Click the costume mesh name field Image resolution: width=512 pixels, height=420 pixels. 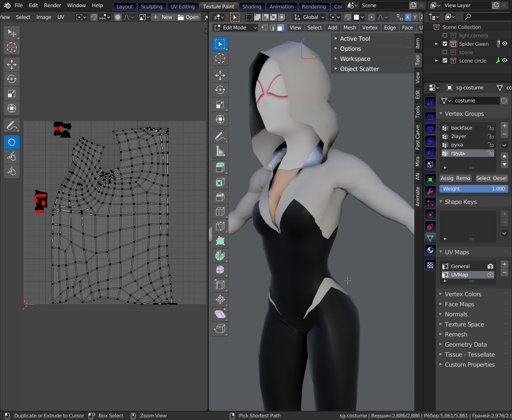tap(476, 101)
